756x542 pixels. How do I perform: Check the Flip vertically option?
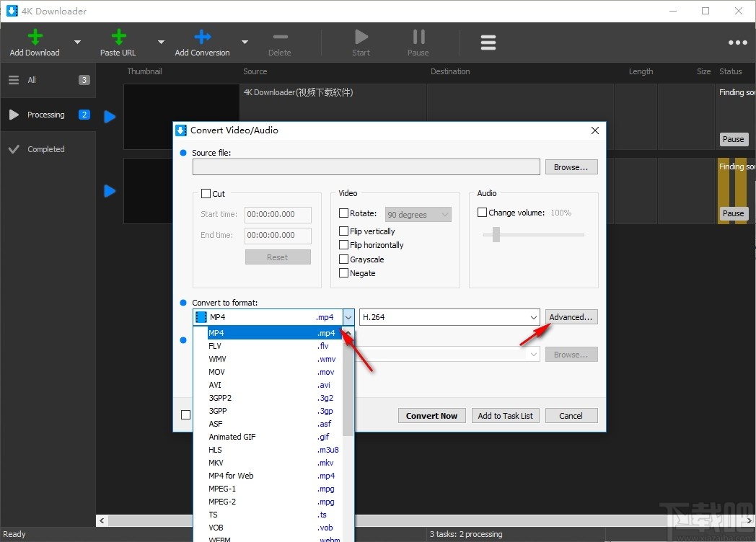(x=344, y=231)
